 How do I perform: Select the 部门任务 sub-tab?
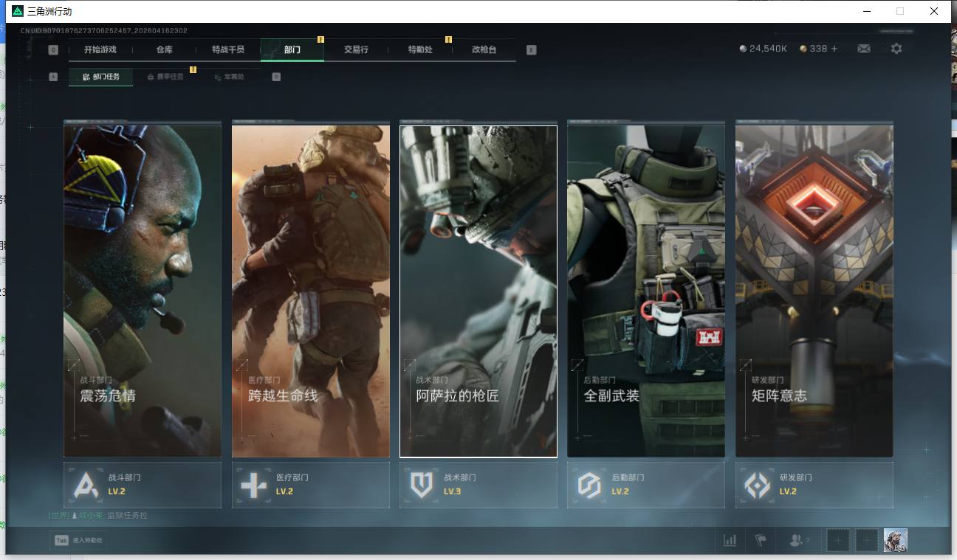[101, 77]
